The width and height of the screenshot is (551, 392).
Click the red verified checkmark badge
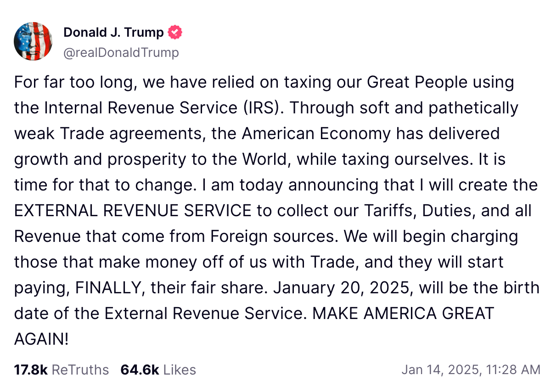click(175, 32)
